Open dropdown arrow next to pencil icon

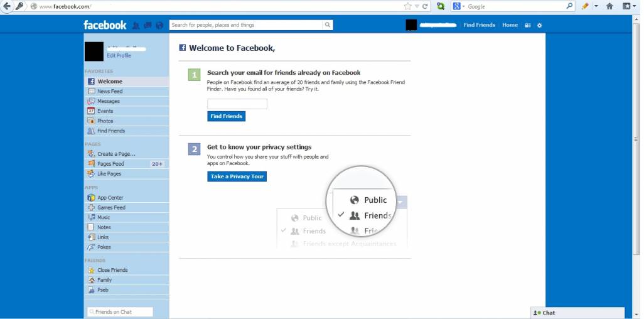[596, 6]
